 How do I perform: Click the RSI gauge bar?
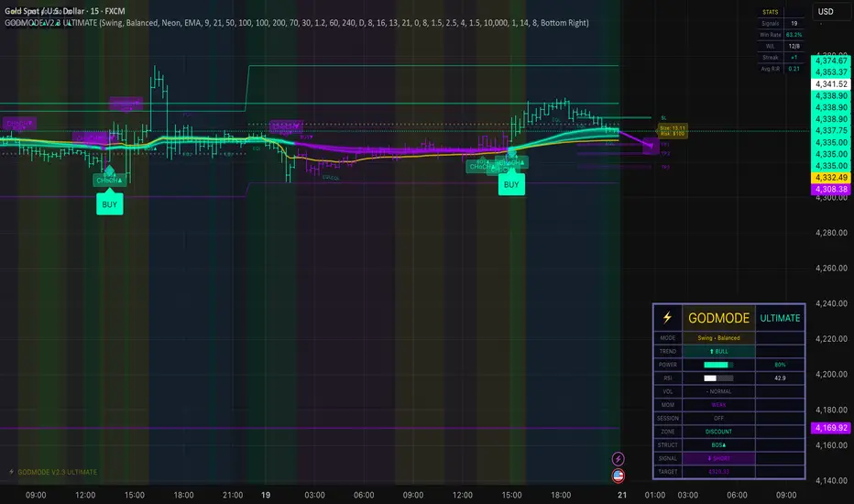coord(718,378)
